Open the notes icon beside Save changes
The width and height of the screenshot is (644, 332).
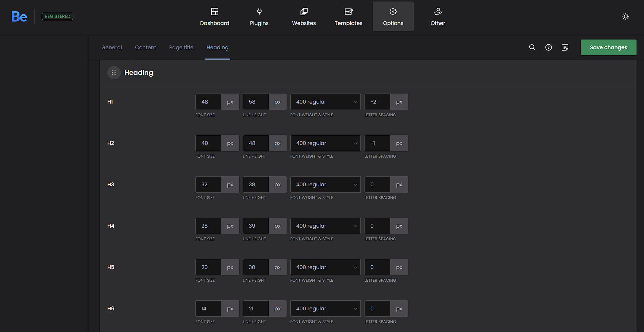[x=565, y=47]
